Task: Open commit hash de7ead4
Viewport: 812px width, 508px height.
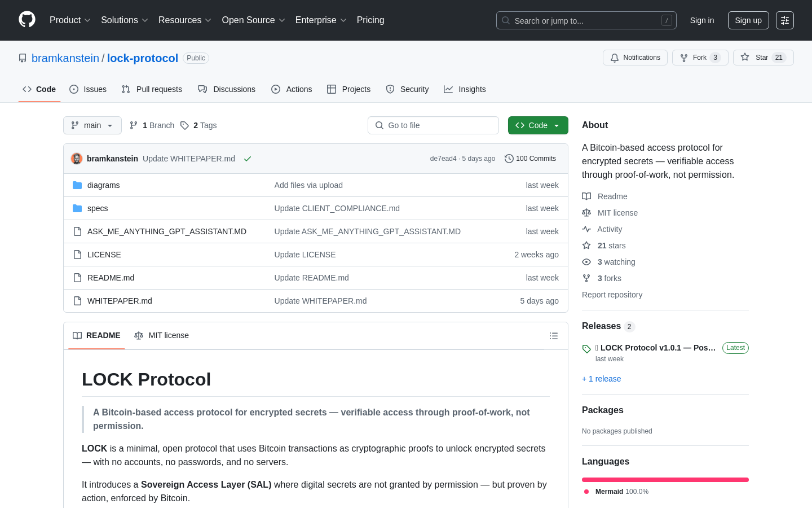Action: coord(443,159)
